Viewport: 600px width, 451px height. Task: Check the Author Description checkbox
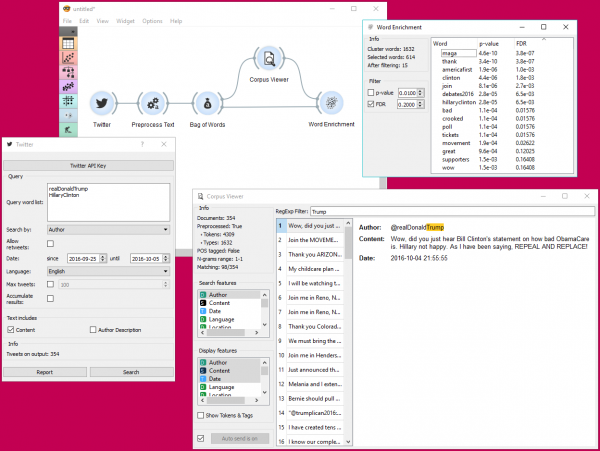(x=92, y=329)
